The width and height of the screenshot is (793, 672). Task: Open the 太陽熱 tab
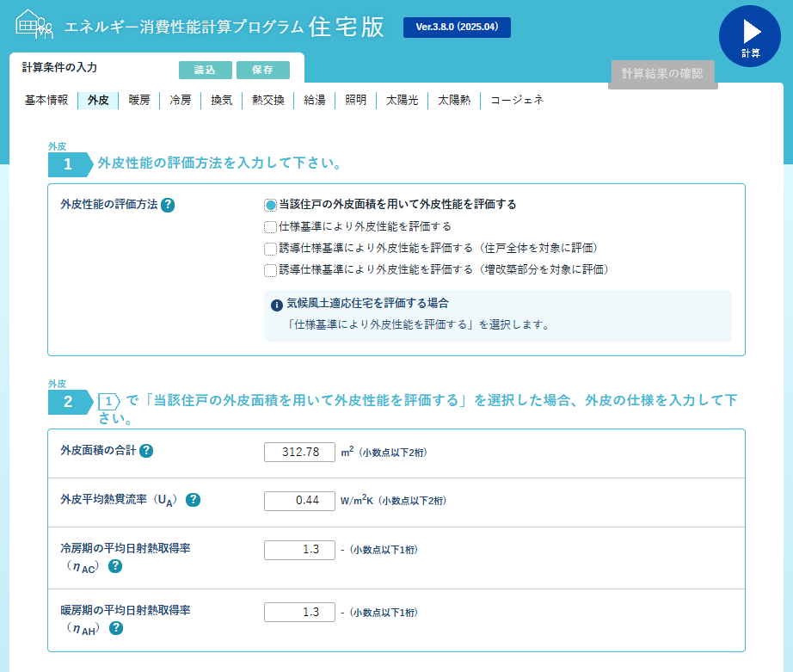point(454,100)
